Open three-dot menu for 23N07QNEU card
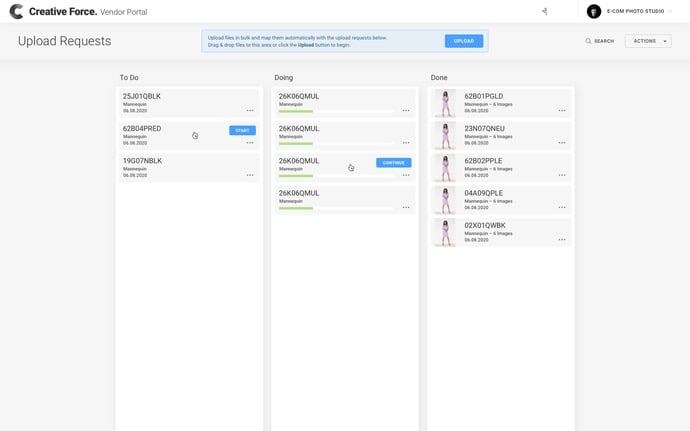Image resolution: width=690 pixels, height=431 pixels. [x=562, y=143]
